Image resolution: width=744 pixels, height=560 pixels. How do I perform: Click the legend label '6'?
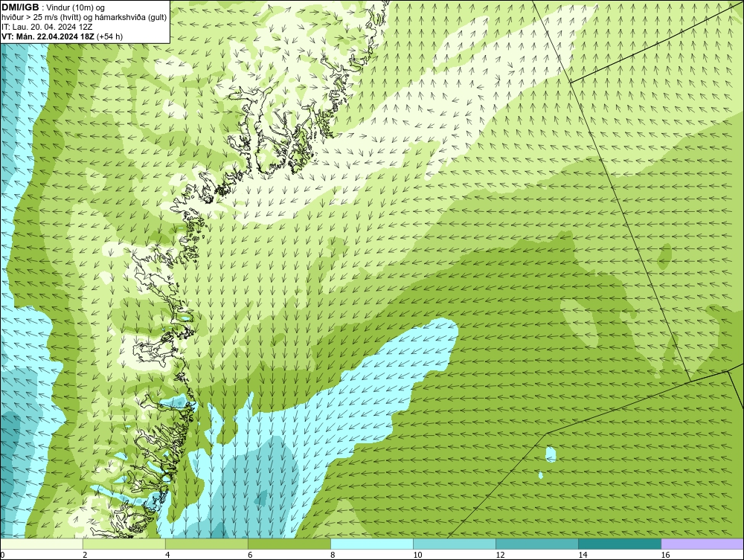250,556
